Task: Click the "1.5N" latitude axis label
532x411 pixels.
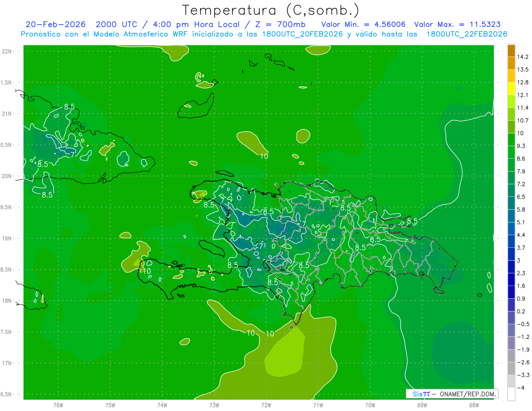Action: coord(6,82)
